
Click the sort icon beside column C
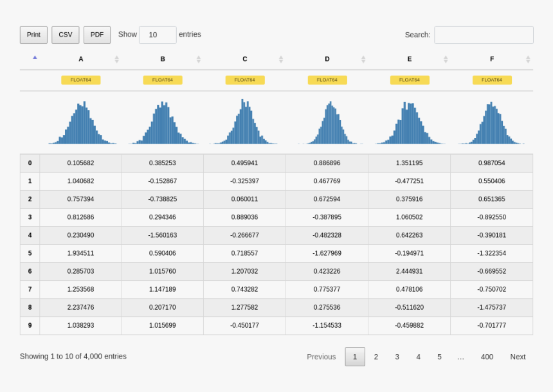(281, 58)
